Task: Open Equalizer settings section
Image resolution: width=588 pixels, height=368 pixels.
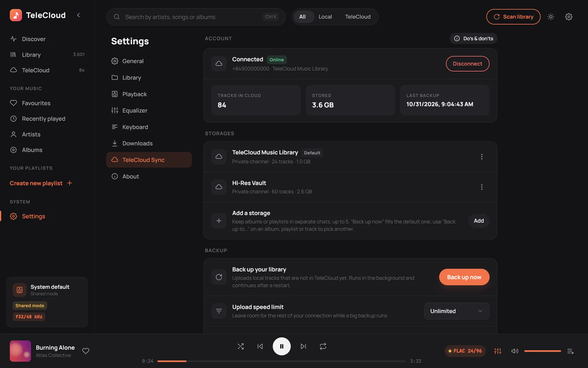Action: coord(149,110)
